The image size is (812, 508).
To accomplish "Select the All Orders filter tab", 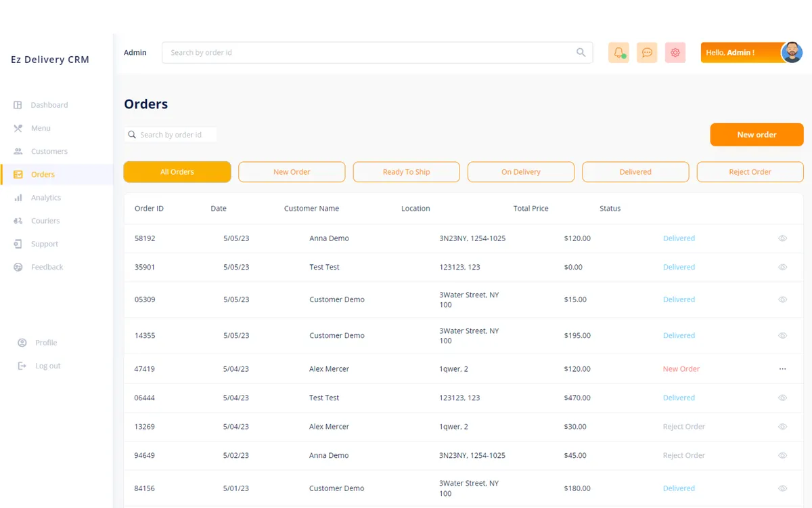I will 177,172.
